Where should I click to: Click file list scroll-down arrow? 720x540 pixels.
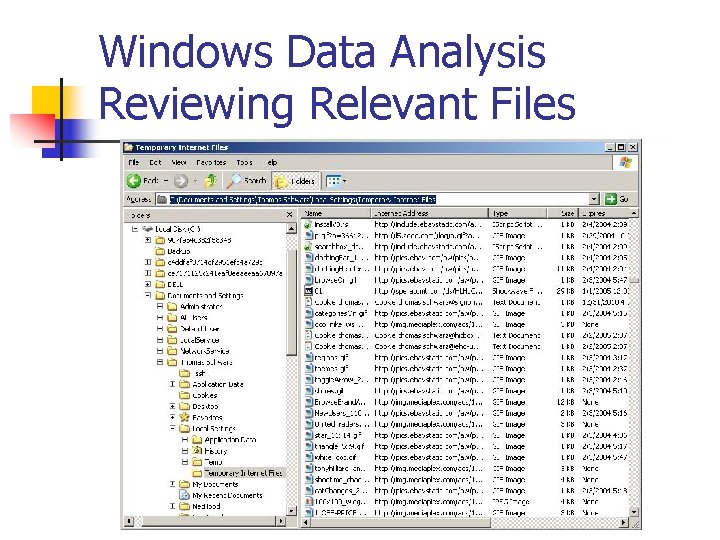pyautogui.click(x=634, y=512)
